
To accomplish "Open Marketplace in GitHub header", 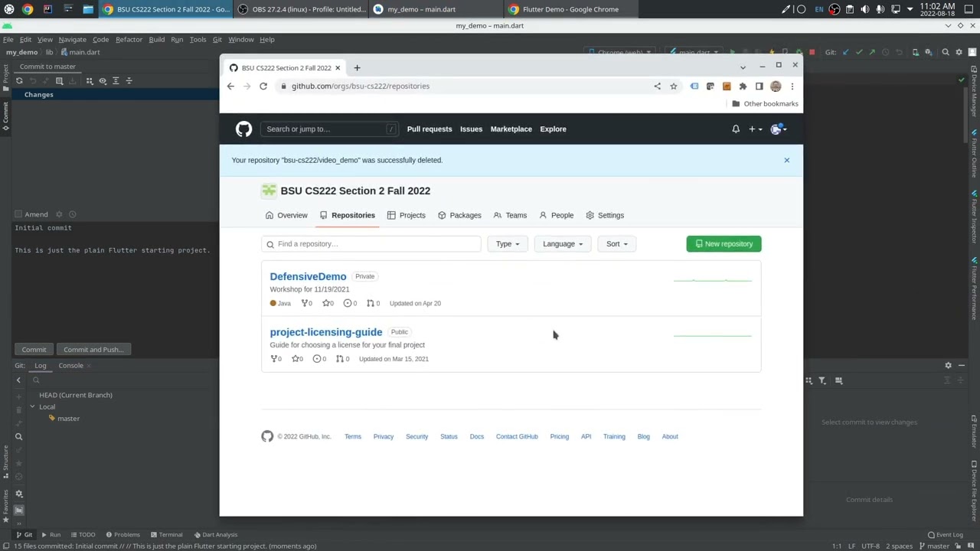I will tap(511, 129).
